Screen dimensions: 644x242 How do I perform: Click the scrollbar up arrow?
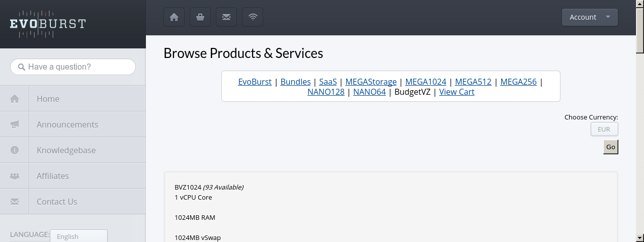click(x=640, y=4)
